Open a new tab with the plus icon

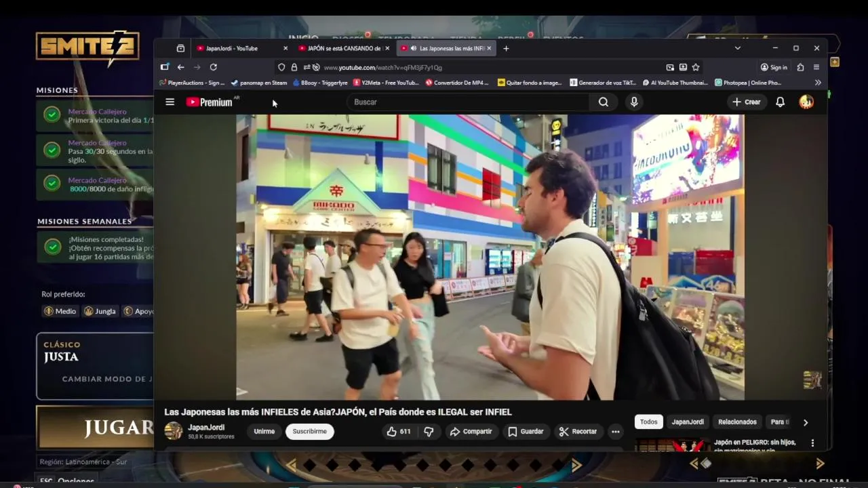[506, 48]
